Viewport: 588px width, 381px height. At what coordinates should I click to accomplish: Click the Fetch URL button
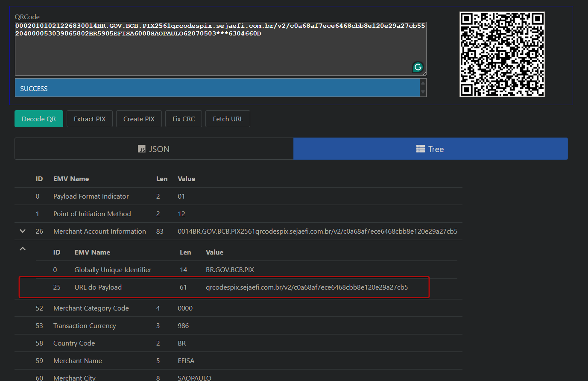click(228, 119)
